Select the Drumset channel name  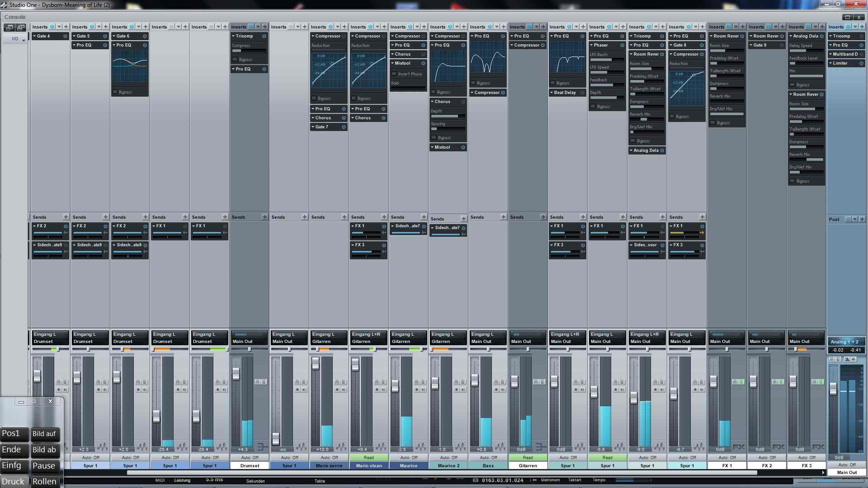pyautogui.click(x=250, y=465)
